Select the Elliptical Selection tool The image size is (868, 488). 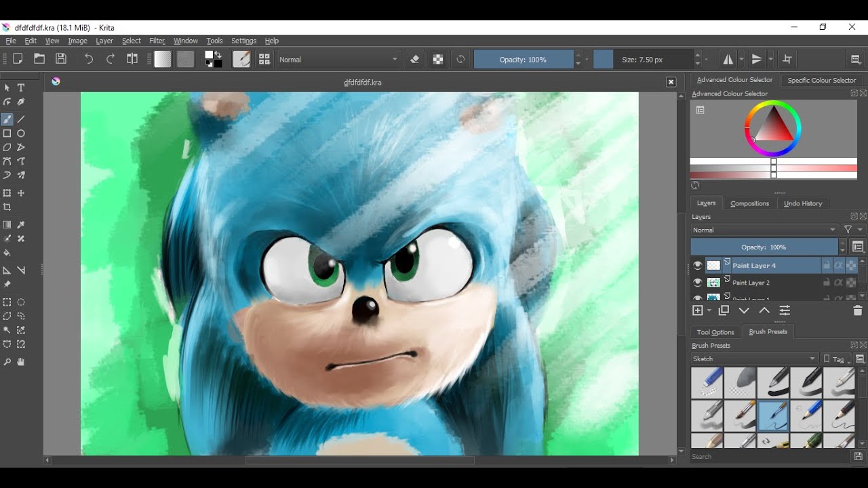[x=21, y=302]
